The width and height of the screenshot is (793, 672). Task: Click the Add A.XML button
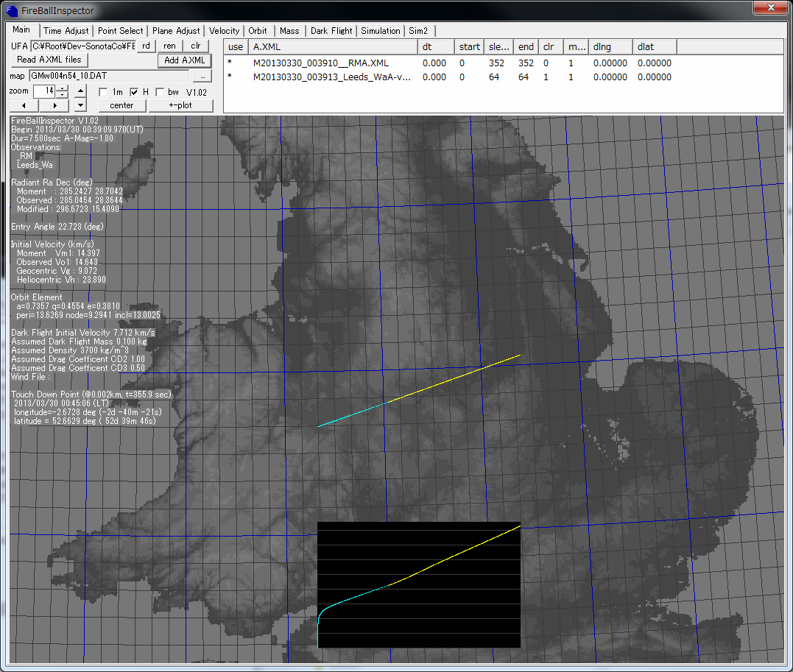[x=185, y=60]
